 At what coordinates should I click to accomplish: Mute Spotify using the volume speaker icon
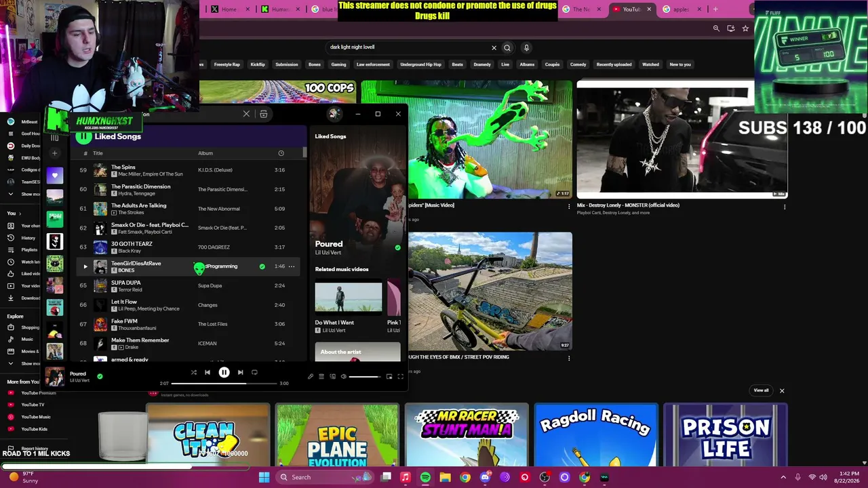(343, 376)
